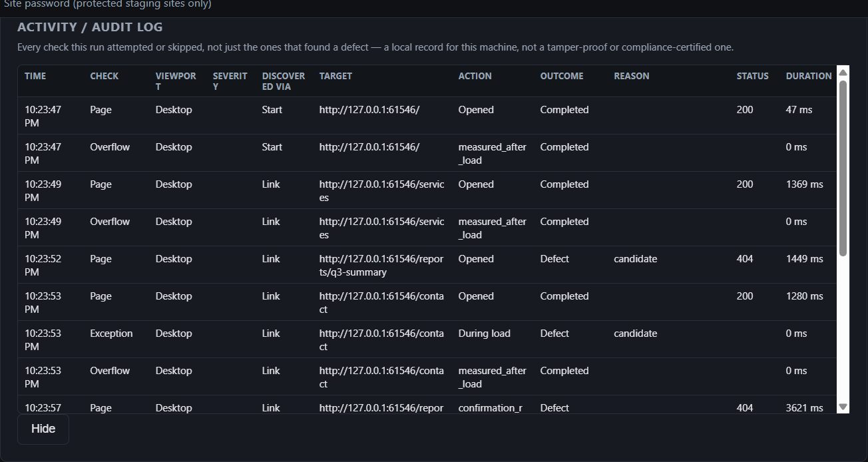Click the REASON column header
The image size is (868, 462).
[x=632, y=76]
